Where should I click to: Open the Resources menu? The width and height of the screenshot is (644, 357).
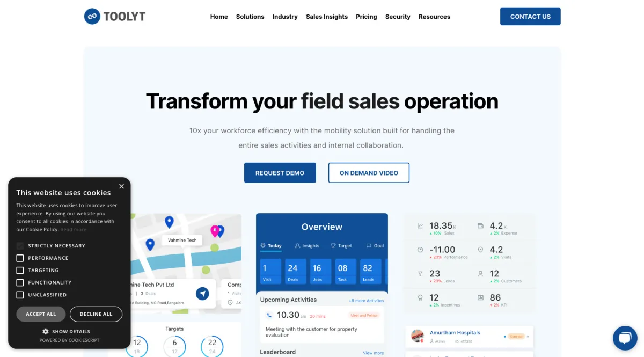(434, 17)
